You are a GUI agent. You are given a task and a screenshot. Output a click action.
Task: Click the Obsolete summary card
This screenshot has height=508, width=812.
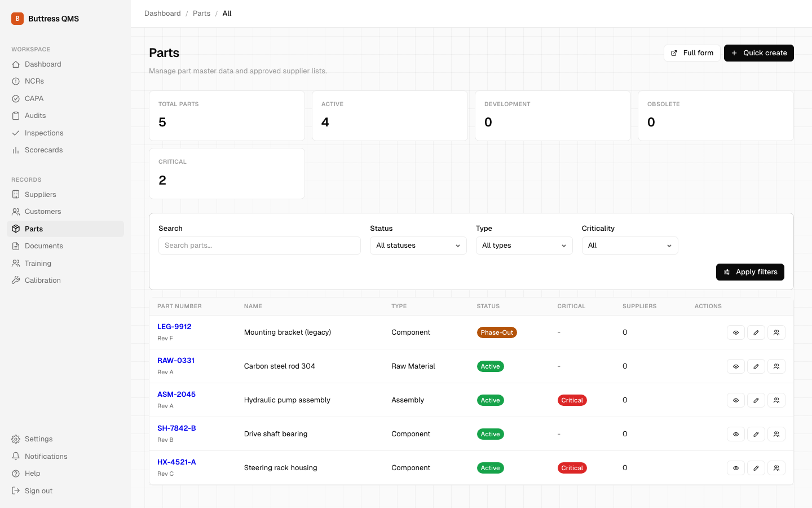pos(716,116)
